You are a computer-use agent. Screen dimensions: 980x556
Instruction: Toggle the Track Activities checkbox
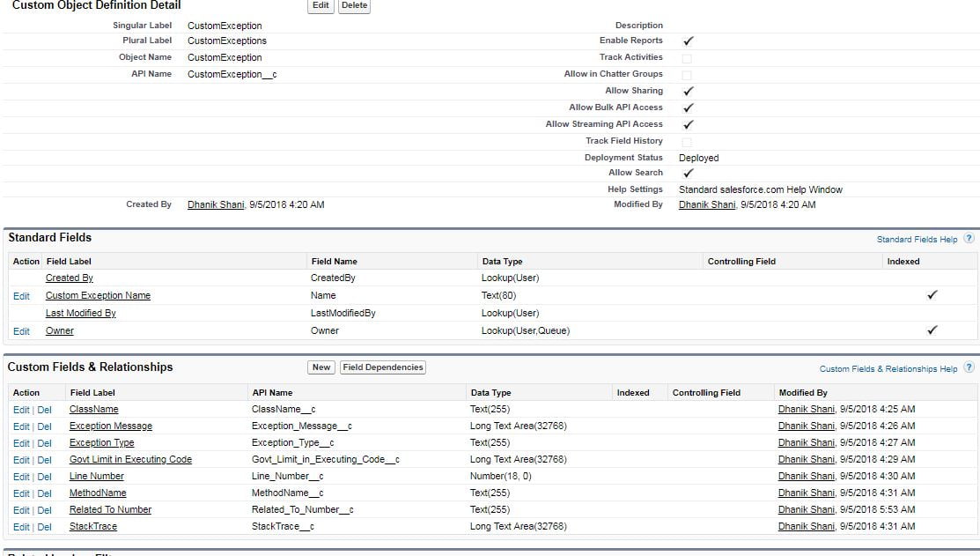click(x=688, y=58)
